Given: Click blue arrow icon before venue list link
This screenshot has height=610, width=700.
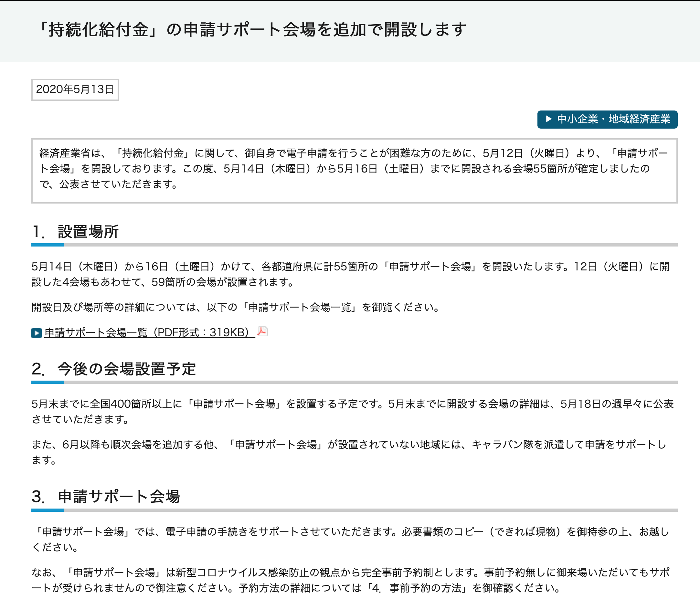Looking at the screenshot, I should coord(37,332).
